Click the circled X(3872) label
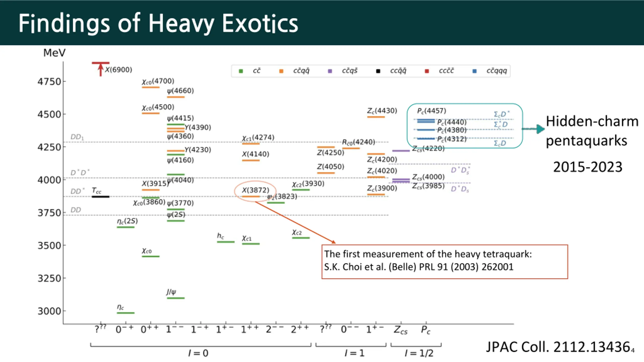 256,190
